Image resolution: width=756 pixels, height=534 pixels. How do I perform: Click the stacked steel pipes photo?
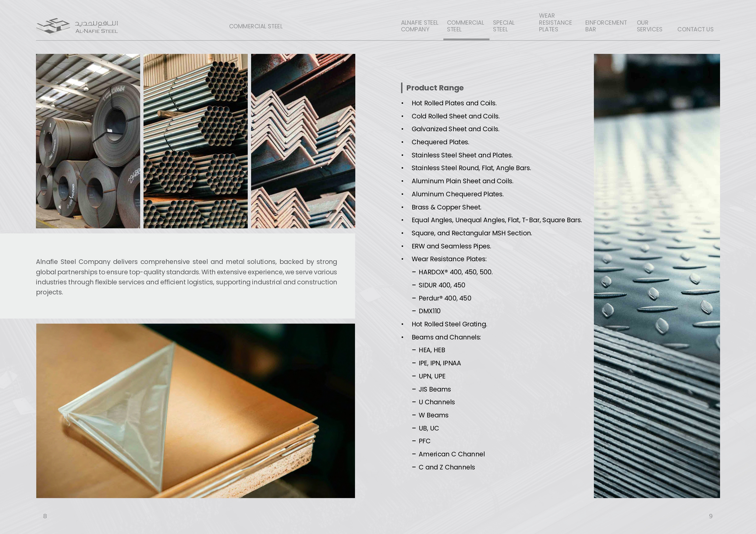pyautogui.click(x=195, y=141)
